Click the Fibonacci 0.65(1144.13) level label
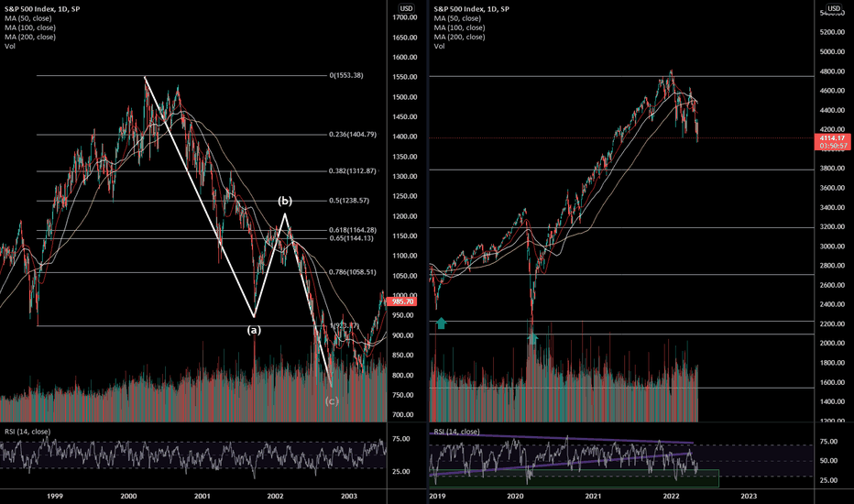Image resolution: width=854 pixels, height=504 pixels. click(x=351, y=238)
